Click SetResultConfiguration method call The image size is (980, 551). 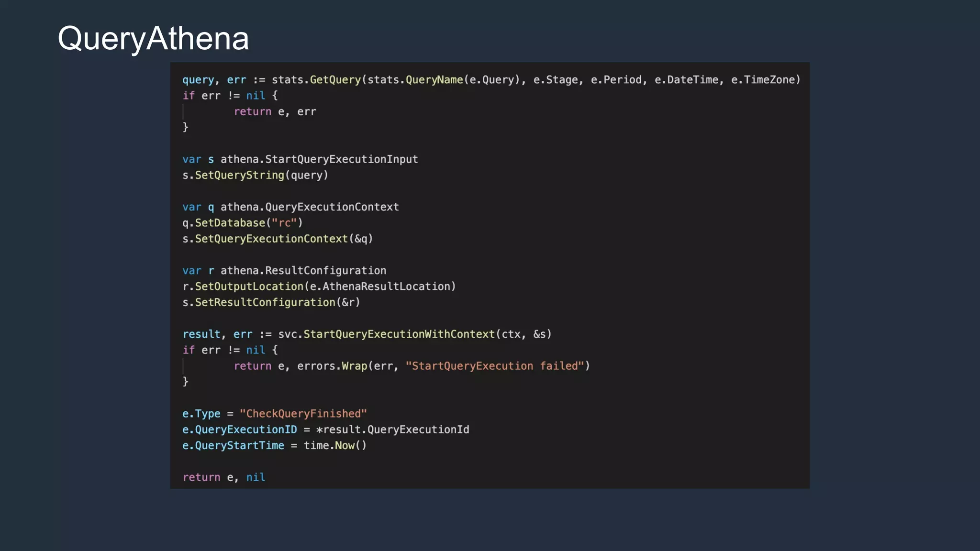click(x=265, y=302)
